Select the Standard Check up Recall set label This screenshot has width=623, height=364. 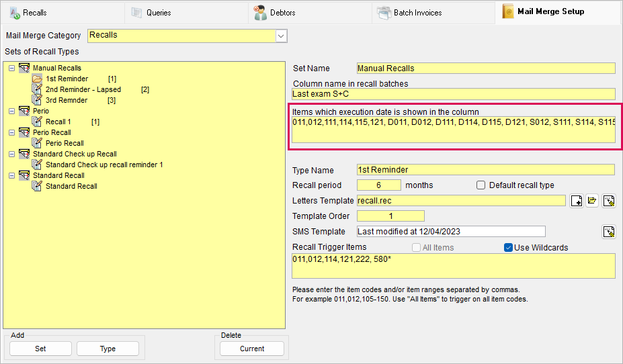point(75,154)
